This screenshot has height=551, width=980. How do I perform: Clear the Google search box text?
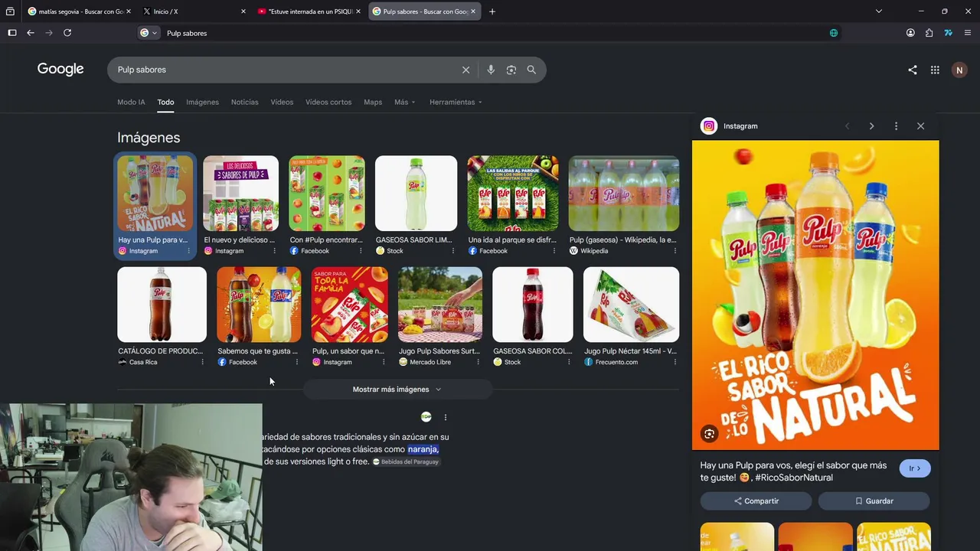click(x=465, y=70)
